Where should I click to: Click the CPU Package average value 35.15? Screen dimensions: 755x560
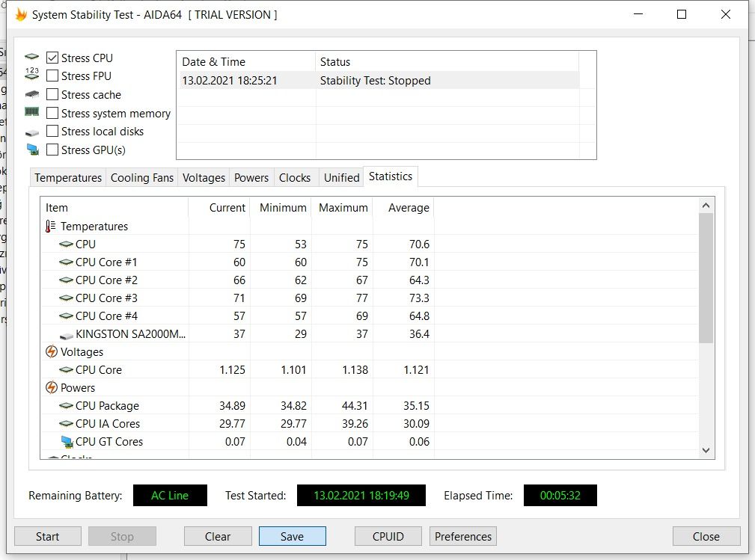tap(416, 406)
